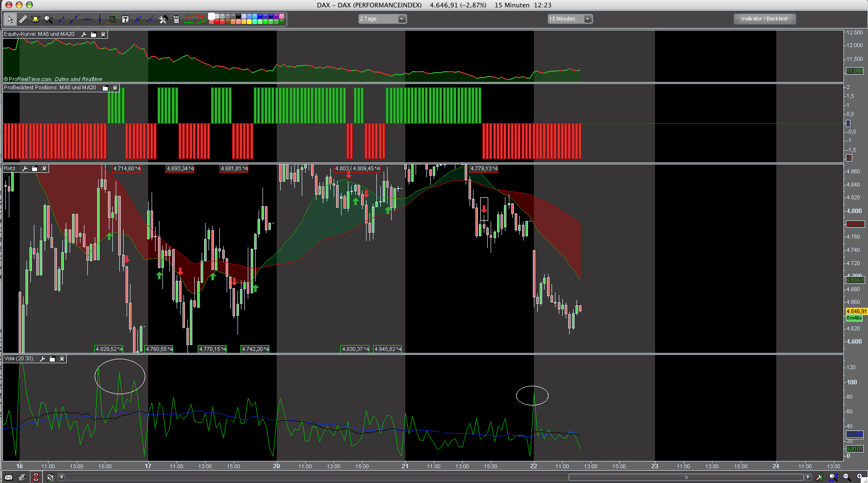The width and height of the screenshot is (868, 483).
Task: Click the 4.779,13 *4 trade label
Action: coord(484,168)
